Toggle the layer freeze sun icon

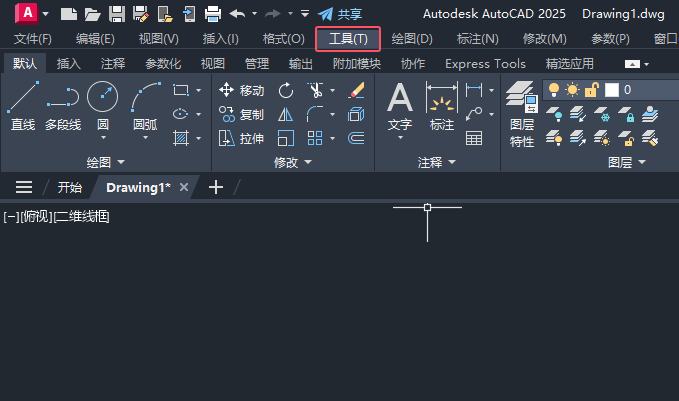click(x=572, y=90)
